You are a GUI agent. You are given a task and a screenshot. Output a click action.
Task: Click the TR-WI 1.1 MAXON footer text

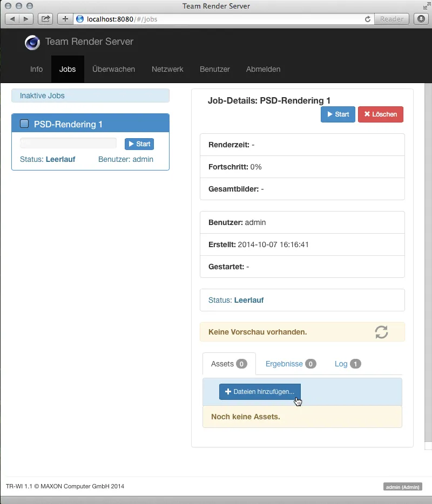click(x=65, y=486)
